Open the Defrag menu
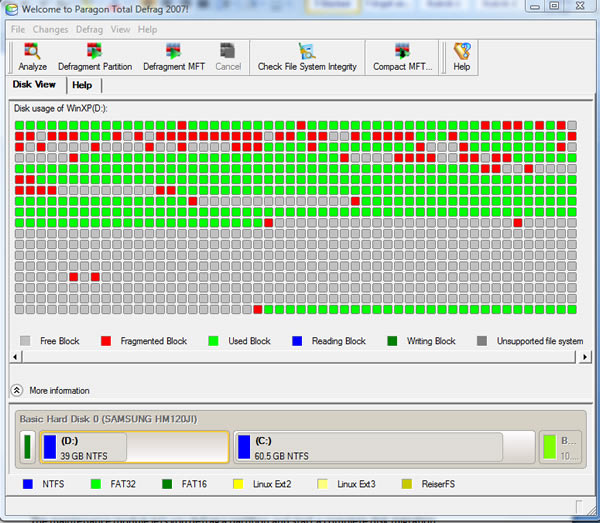This screenshot has width=600, height=523. click(89, 29)
